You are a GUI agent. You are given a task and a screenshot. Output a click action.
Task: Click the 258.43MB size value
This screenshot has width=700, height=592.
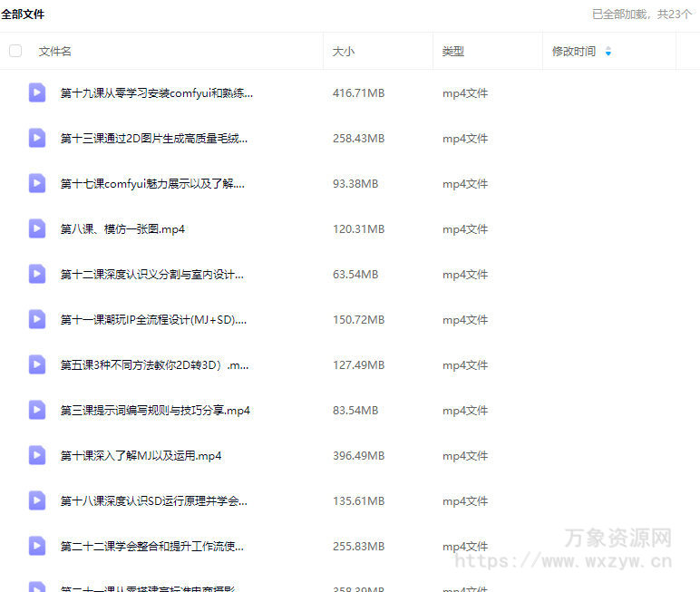(359, 139)
